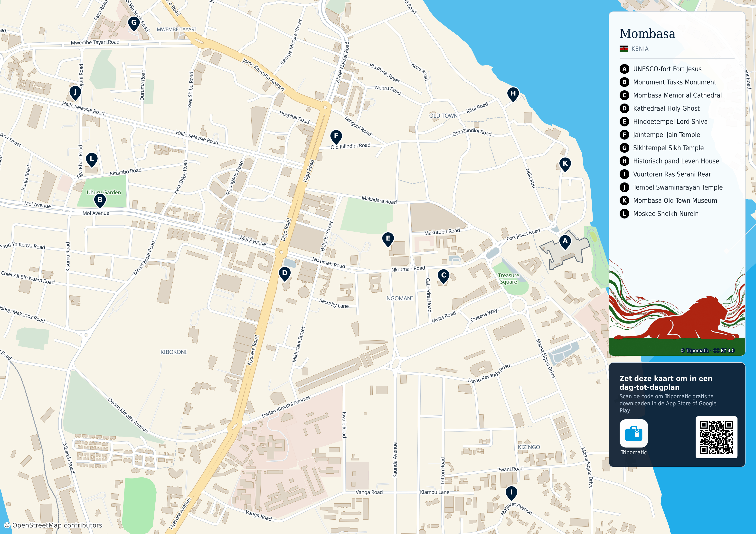756x534 pixels.
Task: Select map pin E near Makutubu Road
Action: 388,239
